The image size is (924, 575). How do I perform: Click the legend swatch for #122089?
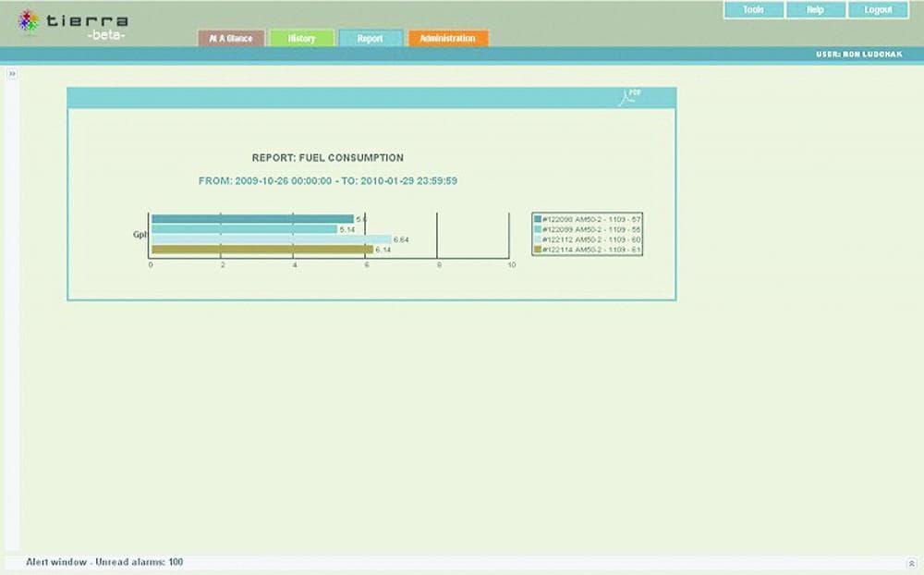[x=538, y=229]
